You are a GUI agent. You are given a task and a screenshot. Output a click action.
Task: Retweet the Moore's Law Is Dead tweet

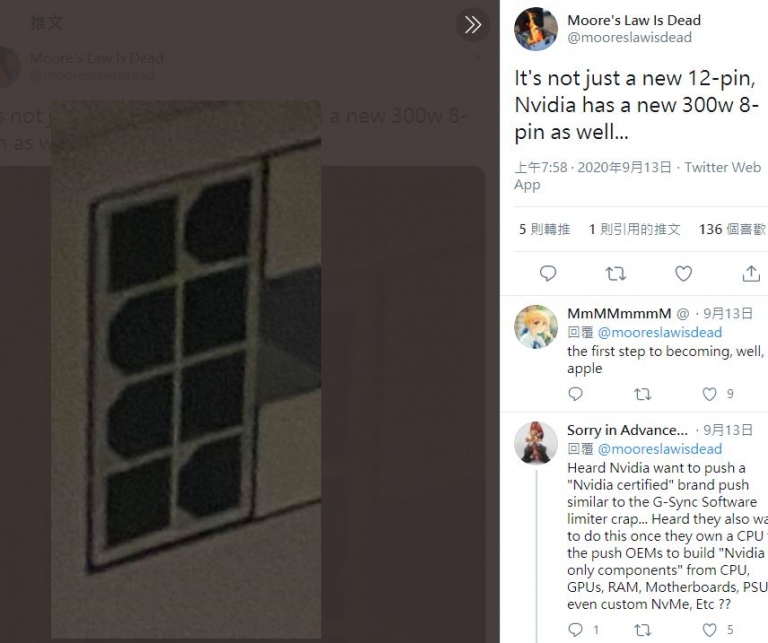point(616,273)
